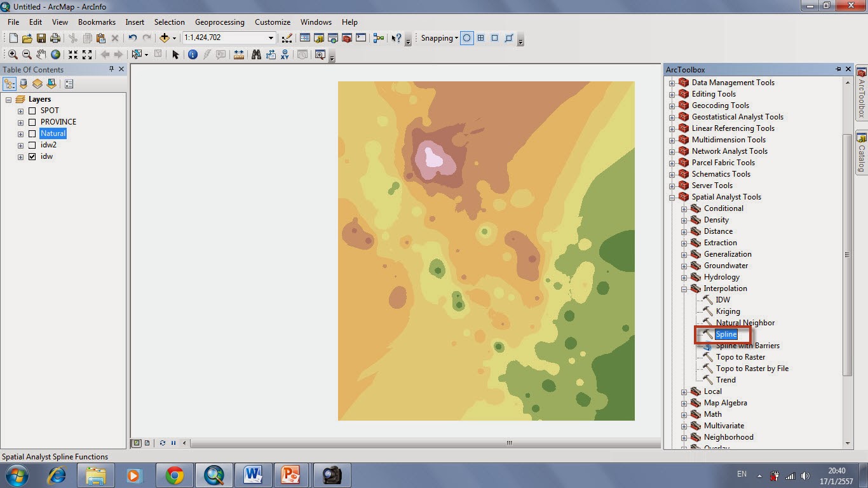This screenshot has width=868, height=488.
Task: Toggle the ArcToolbox window icon in the toolbar
Action: (347, 38)
